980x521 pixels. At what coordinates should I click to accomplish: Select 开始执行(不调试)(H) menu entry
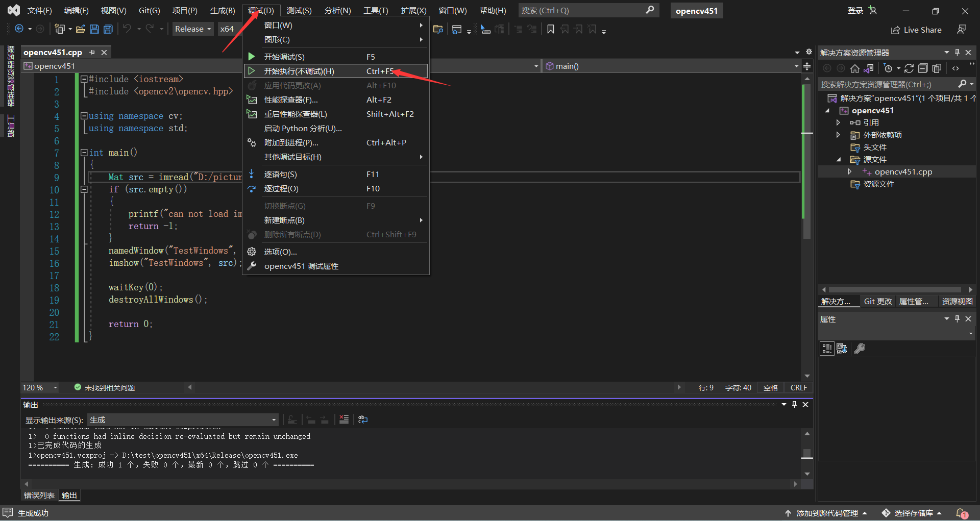point(336,71)
